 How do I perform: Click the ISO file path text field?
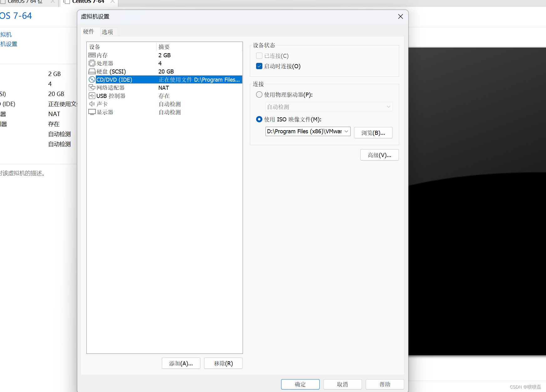tap(304, 131)
